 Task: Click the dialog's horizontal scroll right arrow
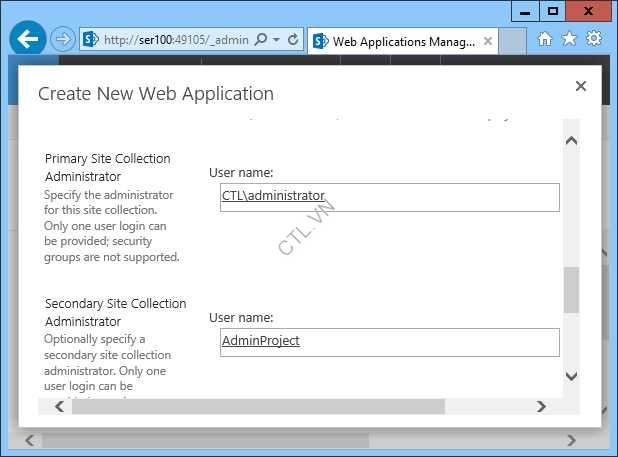pos(540,406)
